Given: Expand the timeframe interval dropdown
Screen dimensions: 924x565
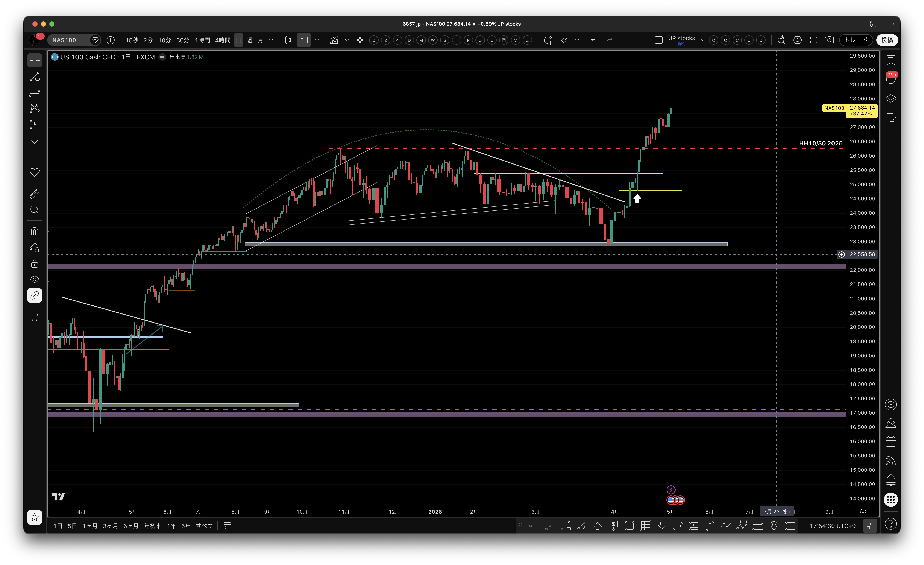Looking at the screenshot, I should coord(271,40).
